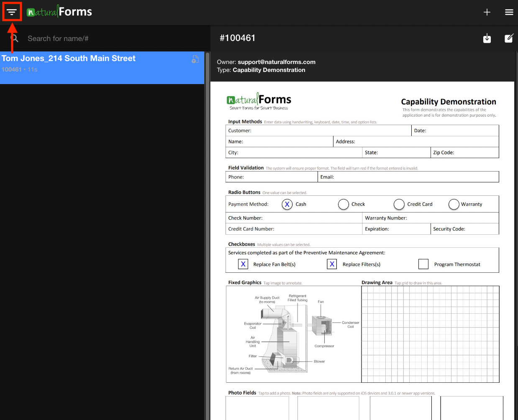The width and height of the screenshot is (518, 420).
Task: Select the Cash payment radio button
Action: point(287,204)
